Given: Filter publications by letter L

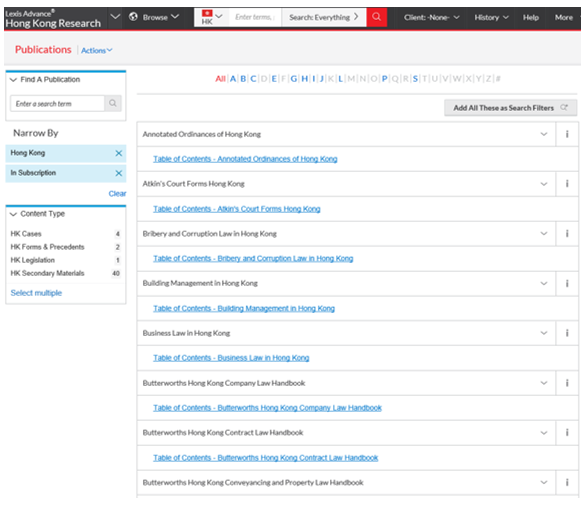Looking at the screenshot, I should [340, 79].
